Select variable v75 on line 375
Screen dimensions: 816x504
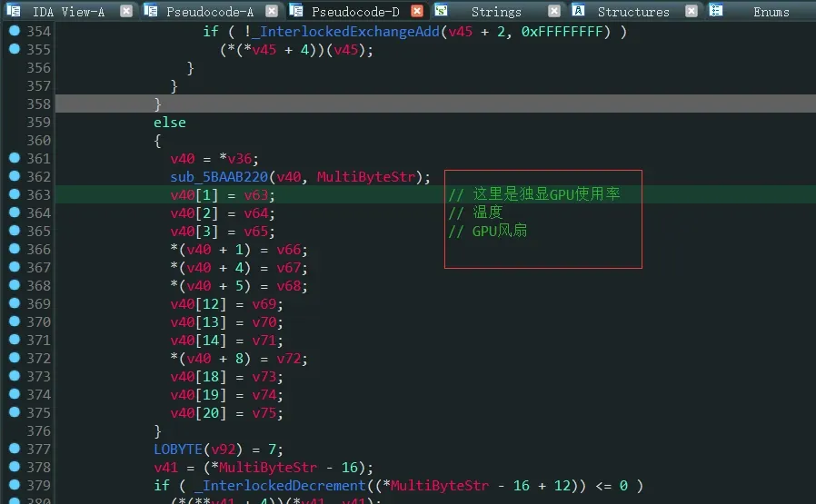point(264,413)
